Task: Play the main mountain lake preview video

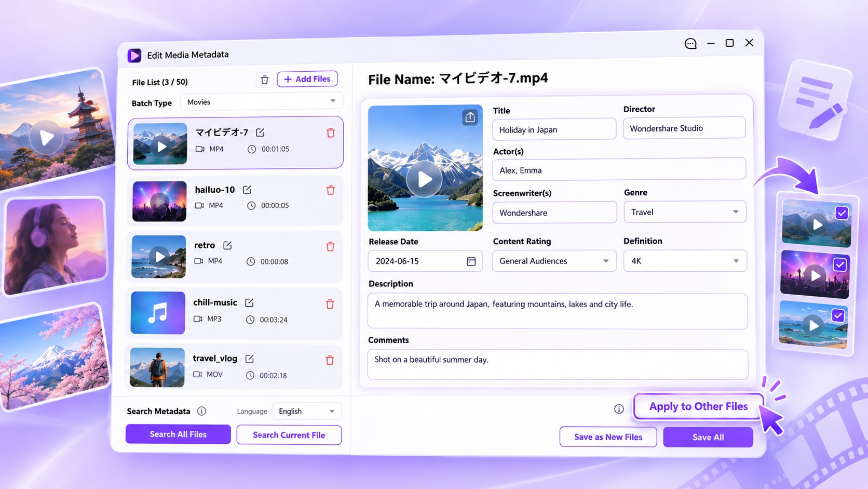Action: pyautogui.click(x=424, y=179)
